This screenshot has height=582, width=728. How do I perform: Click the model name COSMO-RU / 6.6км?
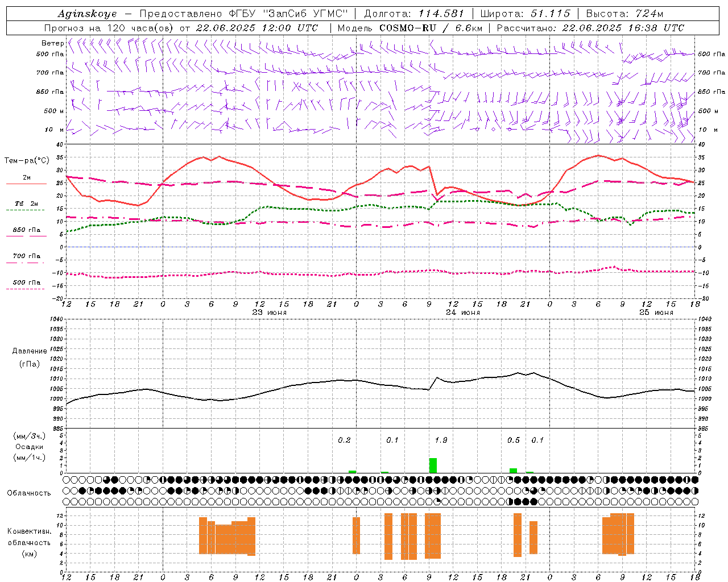[431, 28]
